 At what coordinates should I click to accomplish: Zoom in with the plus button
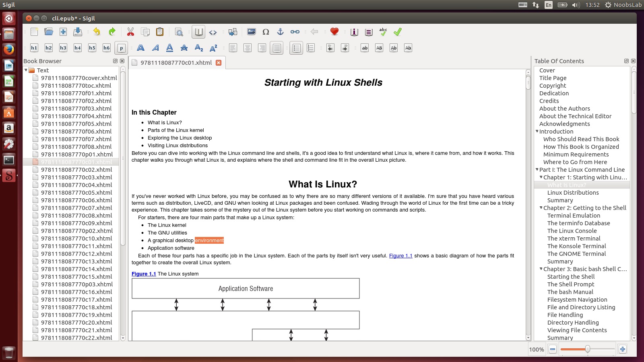(623, 349)
